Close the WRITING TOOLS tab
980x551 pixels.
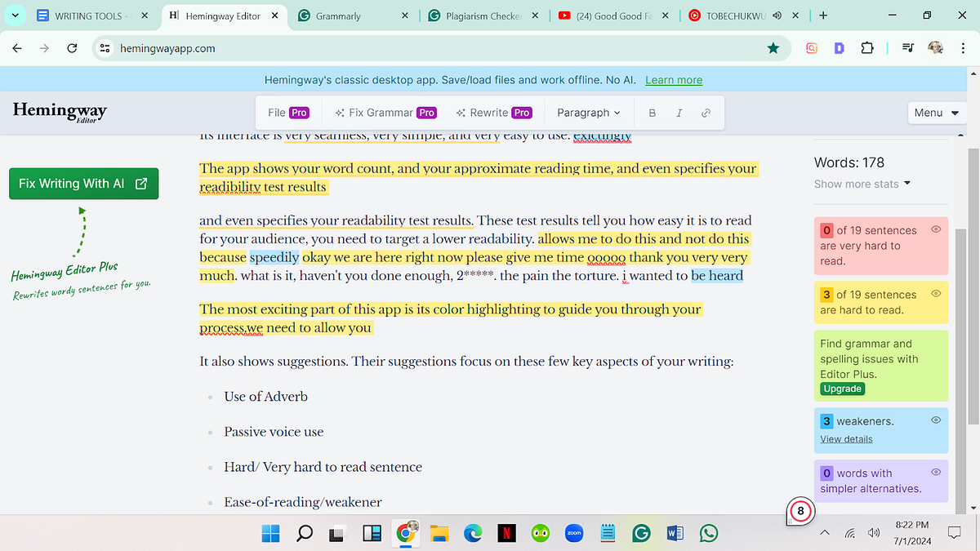[x=145, y=16]
